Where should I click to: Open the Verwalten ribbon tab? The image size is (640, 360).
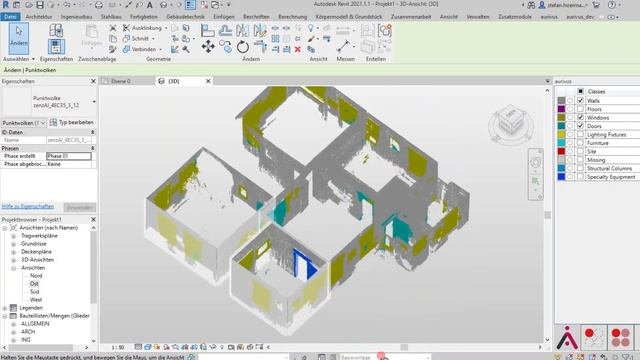pos(478,17)
